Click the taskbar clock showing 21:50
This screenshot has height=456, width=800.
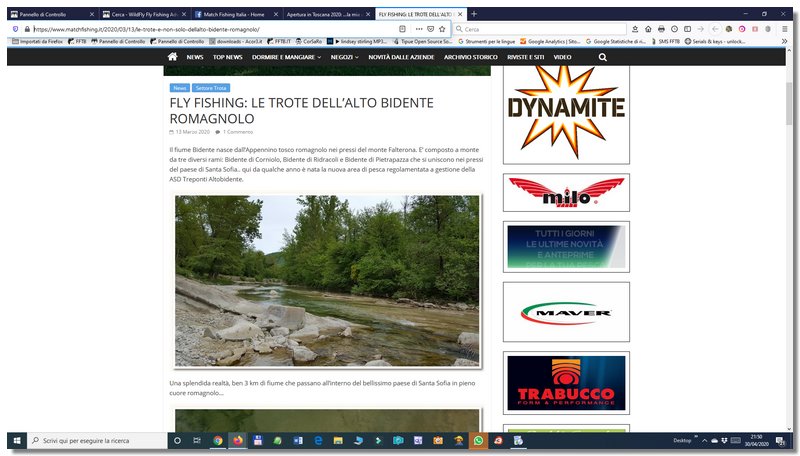tap(756, 440)
